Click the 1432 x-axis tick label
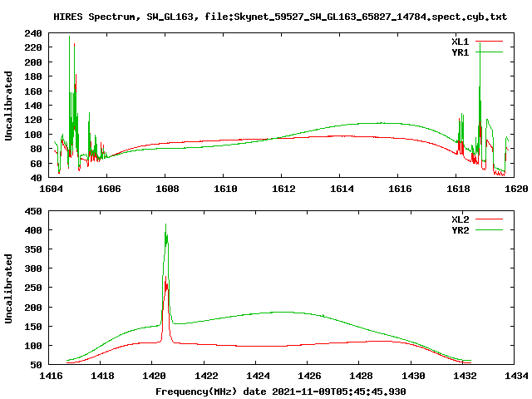 465,376
